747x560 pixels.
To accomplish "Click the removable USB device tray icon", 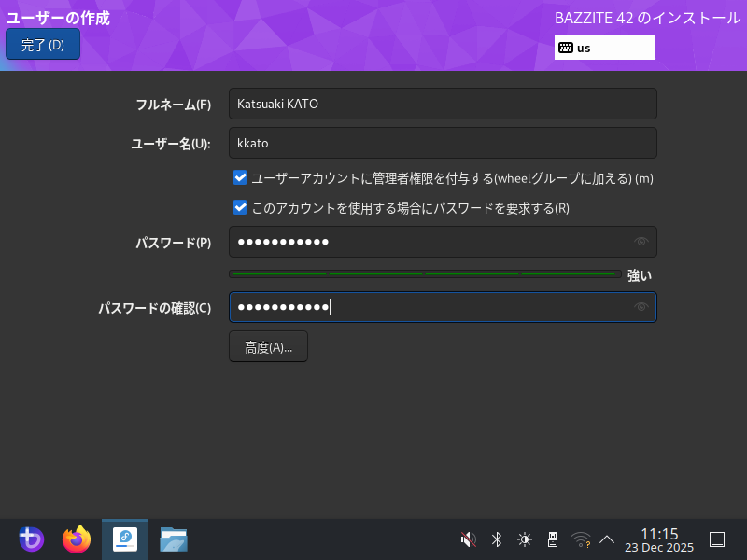I will pyautogui.click(x=552, y=539).
